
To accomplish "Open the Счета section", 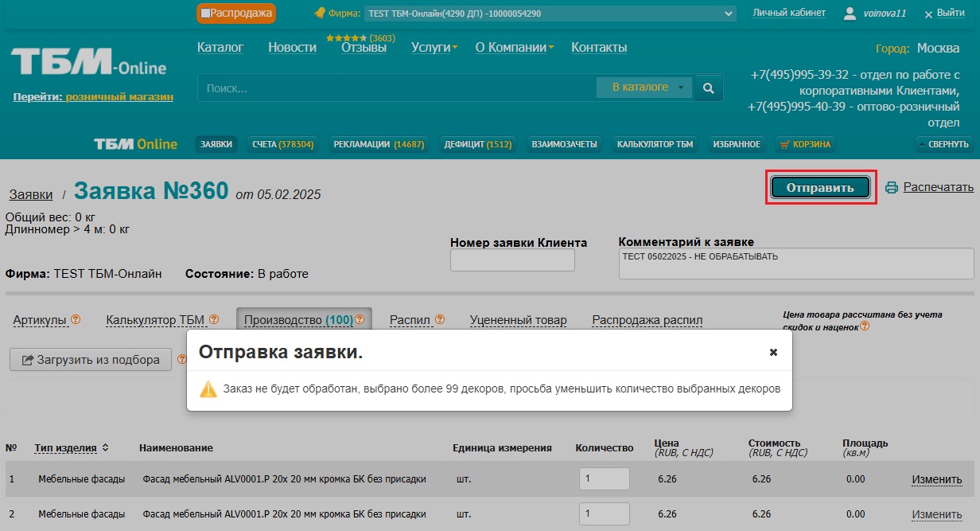I will (x=282, y=144).
